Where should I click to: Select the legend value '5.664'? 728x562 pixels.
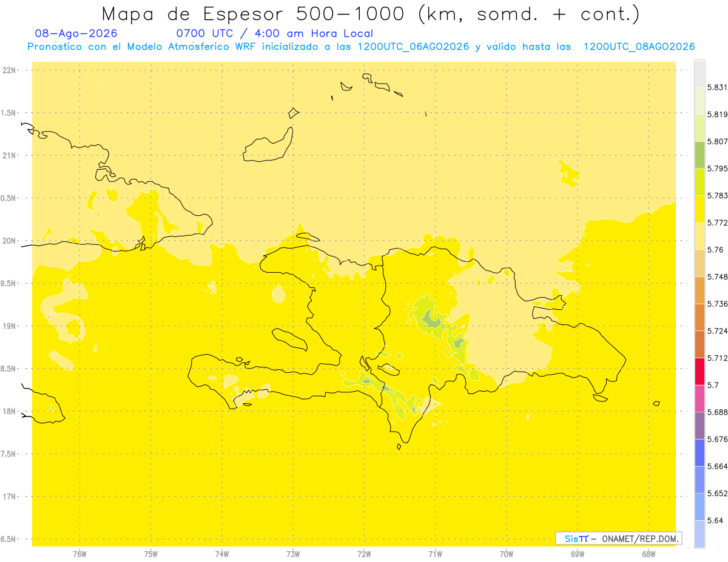(x=717, y=466)
